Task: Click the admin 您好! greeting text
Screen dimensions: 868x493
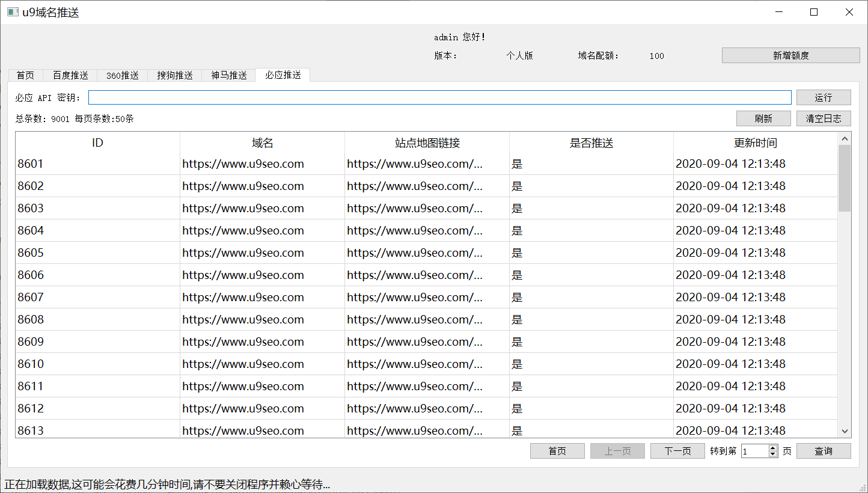Action: pyautogui.click(x=460, y=37)
